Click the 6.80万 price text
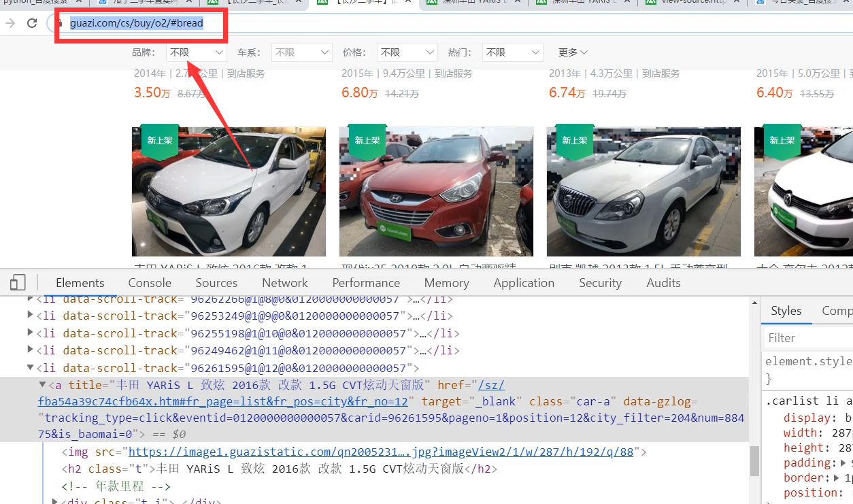Screen dimensions: 853x504 coord(359,93)
